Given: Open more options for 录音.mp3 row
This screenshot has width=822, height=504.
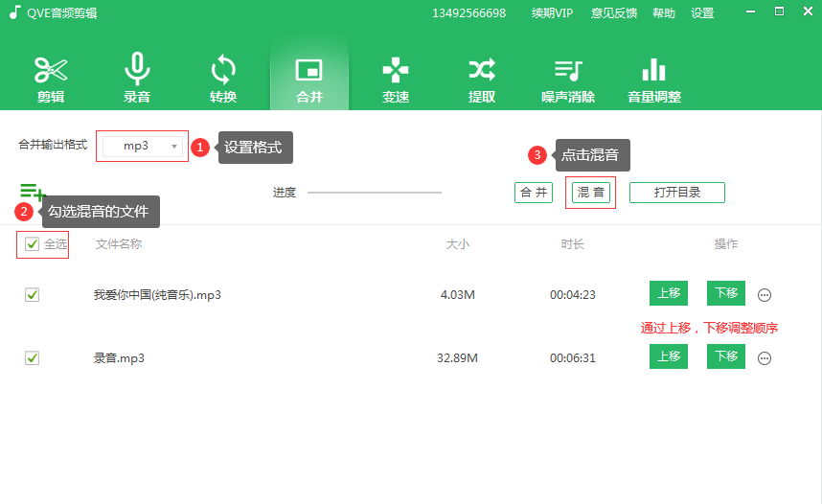Looking at the screenshot, I should 765,358.
